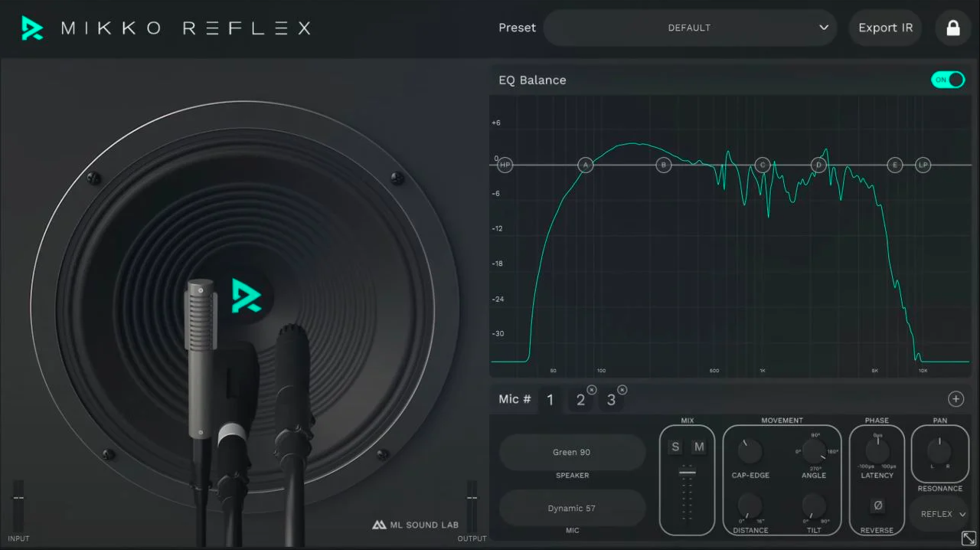Click the TILT knob
The image size is (980, 550).
[814, 506]
